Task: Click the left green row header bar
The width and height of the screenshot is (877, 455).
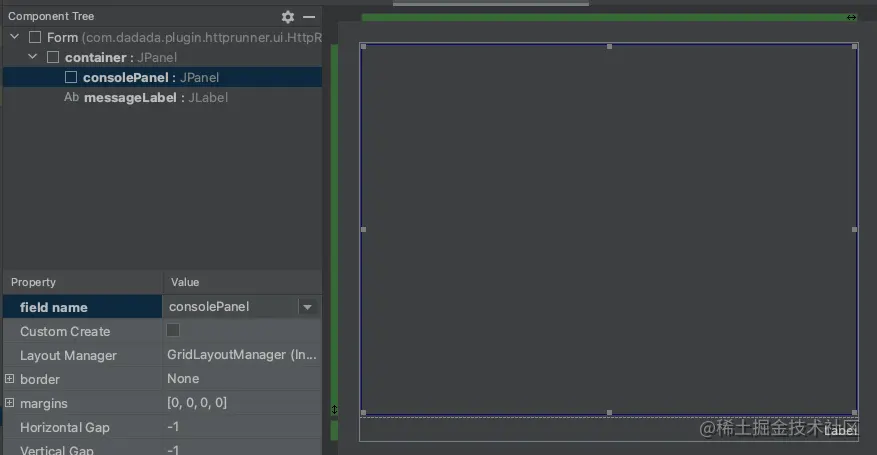Action: [334, 230]
